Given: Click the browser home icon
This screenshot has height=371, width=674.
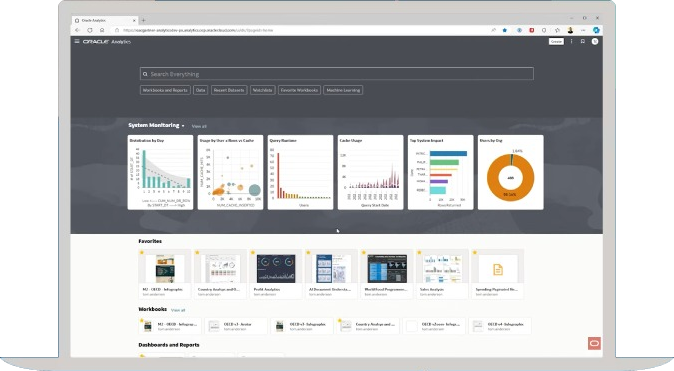Looking at the screenshot, I should (x=102, y=30).
